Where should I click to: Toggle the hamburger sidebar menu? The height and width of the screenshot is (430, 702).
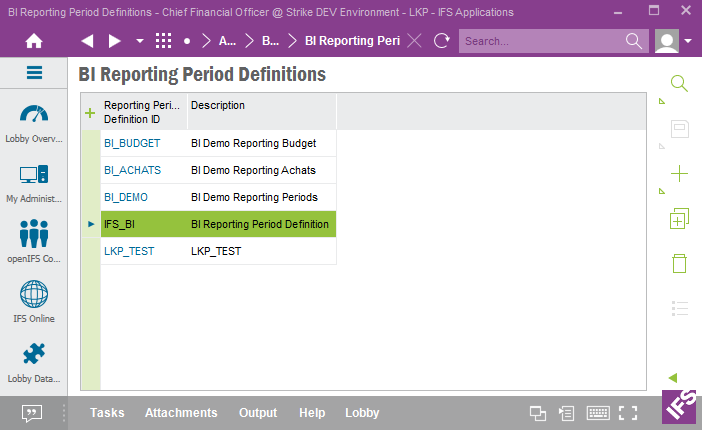point(34,73)
